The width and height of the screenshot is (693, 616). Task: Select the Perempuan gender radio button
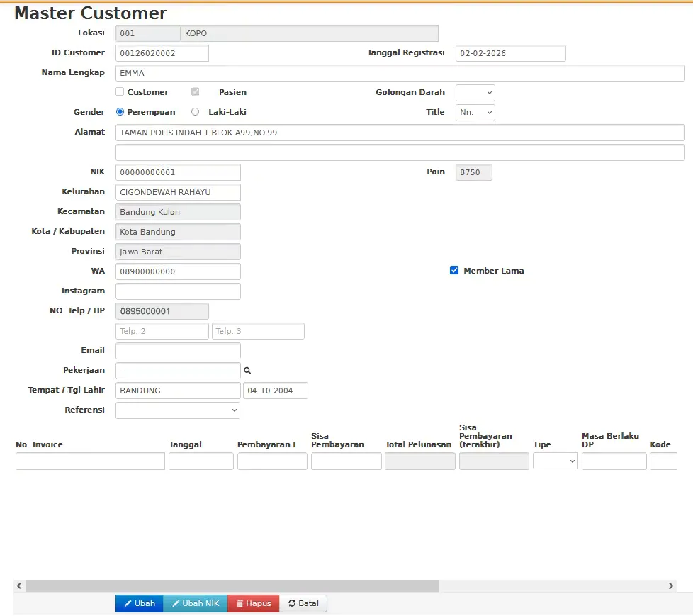click(x=120, y=112)
